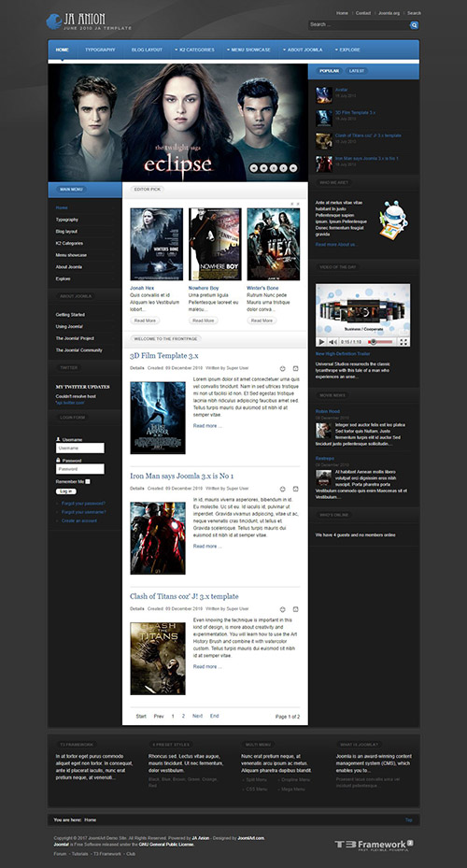Open video player in fullscreen
The image size is (467, 868).
coord(403,342)
